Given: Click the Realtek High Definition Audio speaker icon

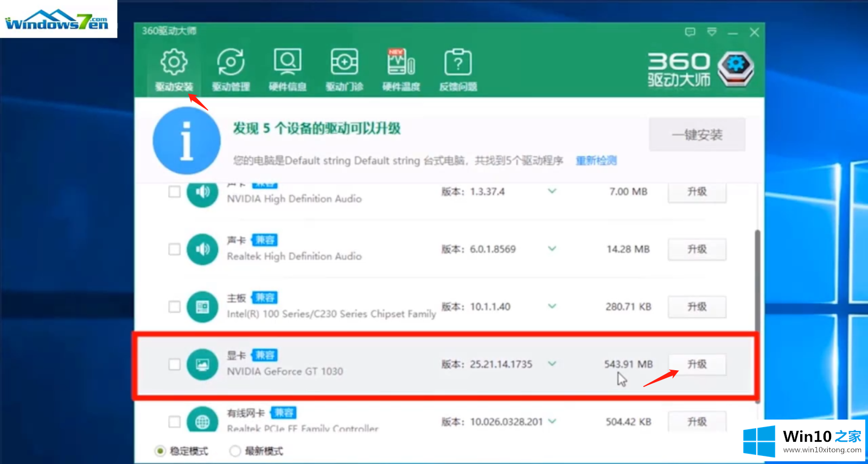Looking at the screenshot, I should [202, 249].
